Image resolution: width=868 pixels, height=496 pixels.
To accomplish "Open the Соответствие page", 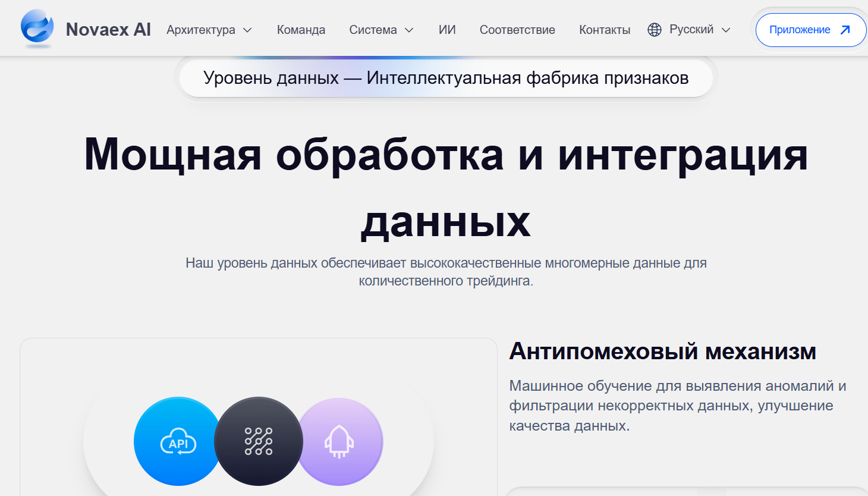I will (517, 30).
